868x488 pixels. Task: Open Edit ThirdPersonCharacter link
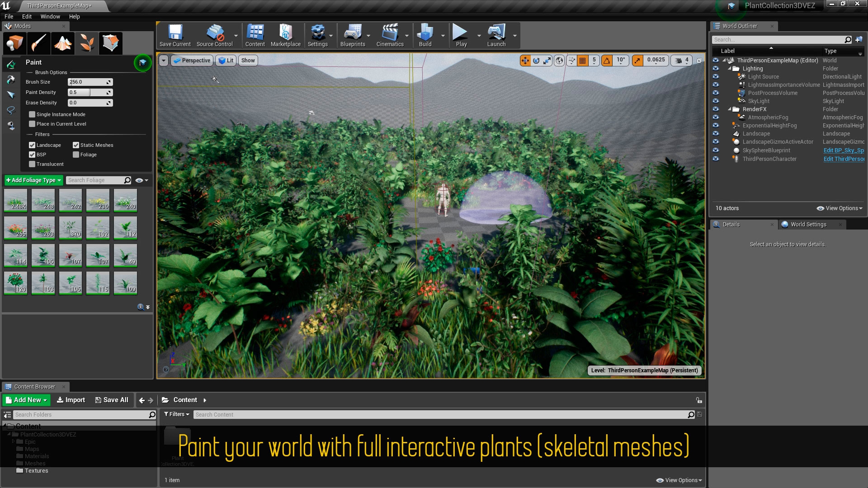tap(844, 159)
